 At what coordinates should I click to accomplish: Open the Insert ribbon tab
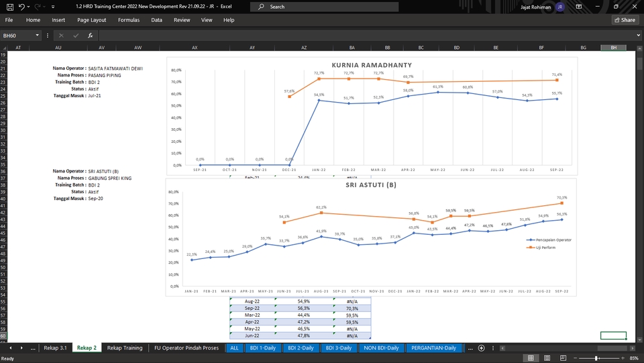point(58,19)
